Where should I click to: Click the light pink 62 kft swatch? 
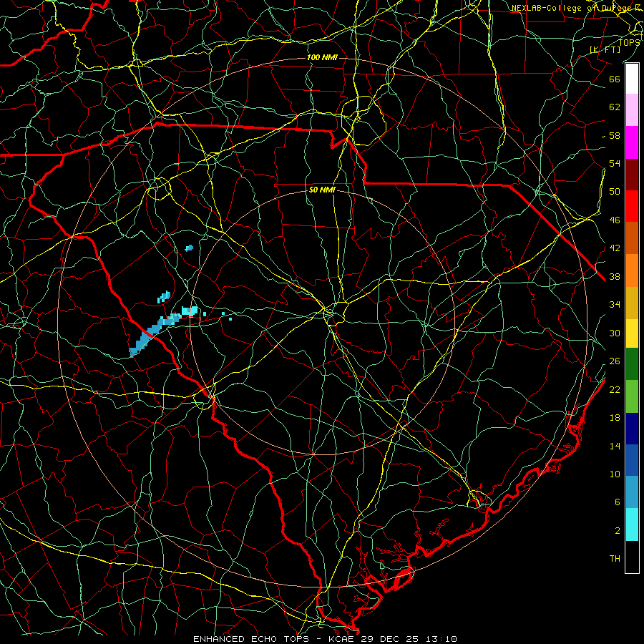632,110
